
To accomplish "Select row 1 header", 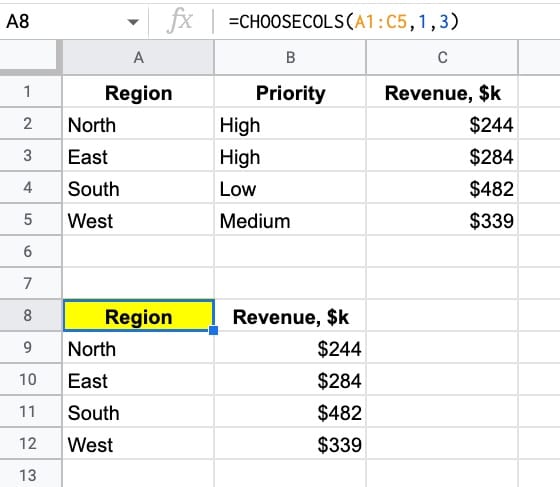I will tap(31, 91).
